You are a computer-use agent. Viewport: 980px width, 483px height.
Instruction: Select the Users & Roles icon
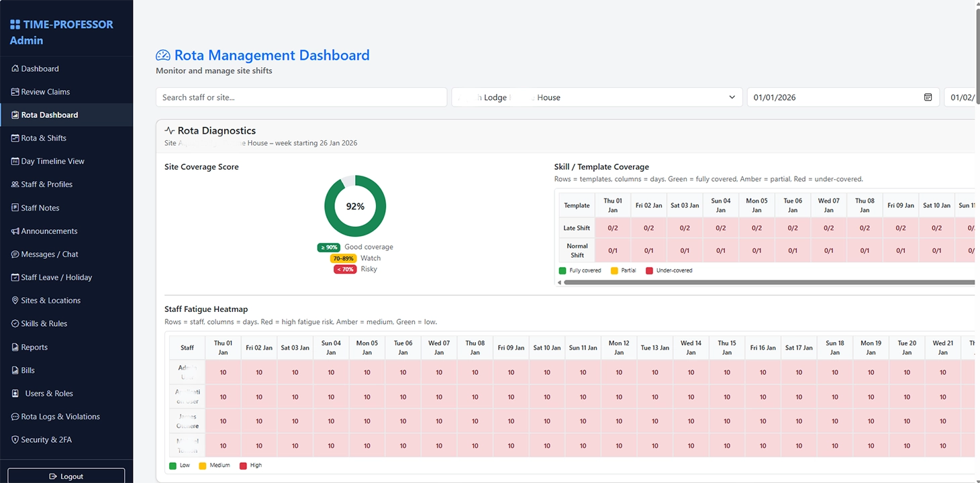(x=16, y=393)
